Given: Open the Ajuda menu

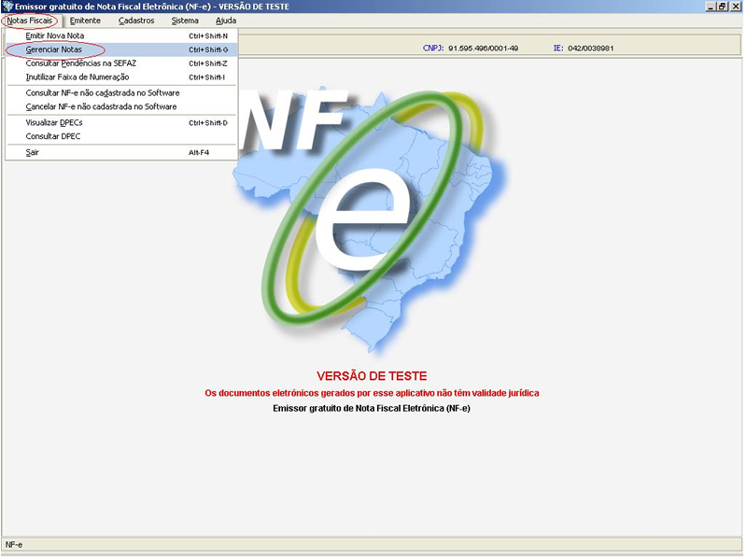Looking at the screenshot, I should coord(226,21).
